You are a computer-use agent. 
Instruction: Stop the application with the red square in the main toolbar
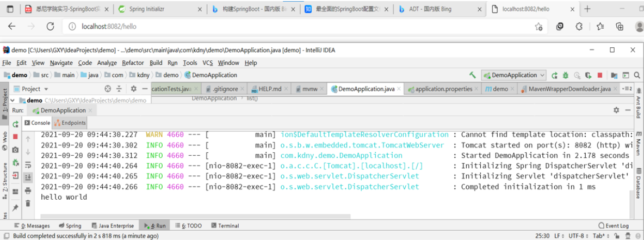600,75
